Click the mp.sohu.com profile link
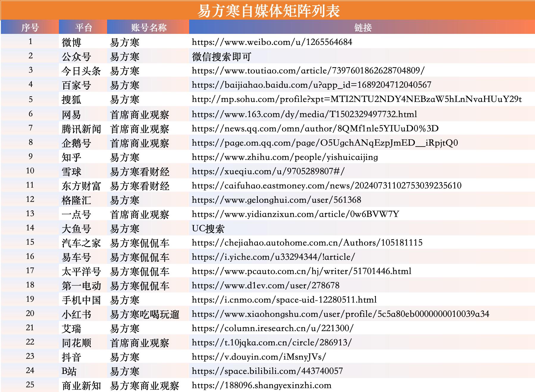535x392 pixels. click(357, 99)
